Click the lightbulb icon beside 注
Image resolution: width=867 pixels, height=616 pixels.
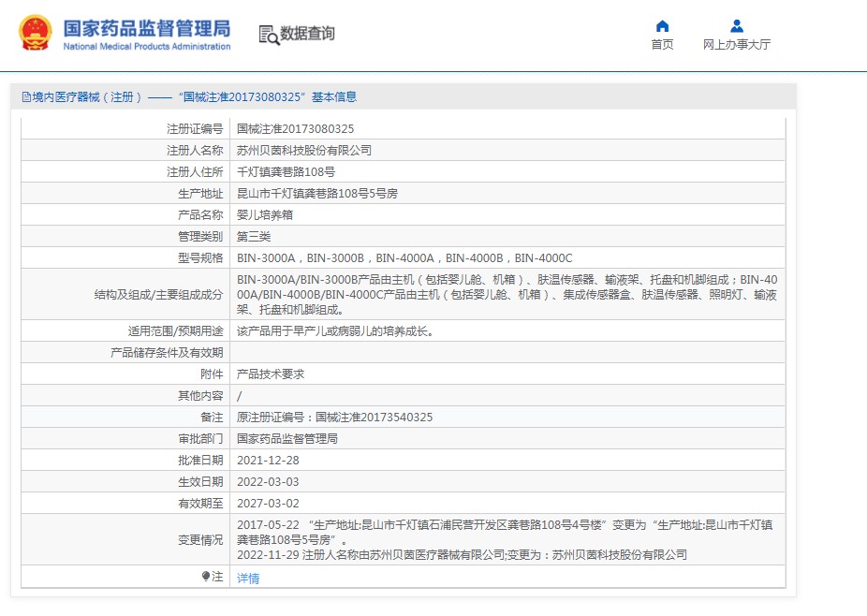[x=206, y=576]
